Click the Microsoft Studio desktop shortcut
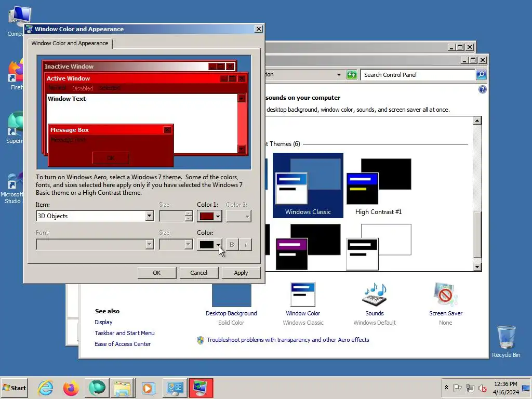The image size is (532, 399). 12,188
